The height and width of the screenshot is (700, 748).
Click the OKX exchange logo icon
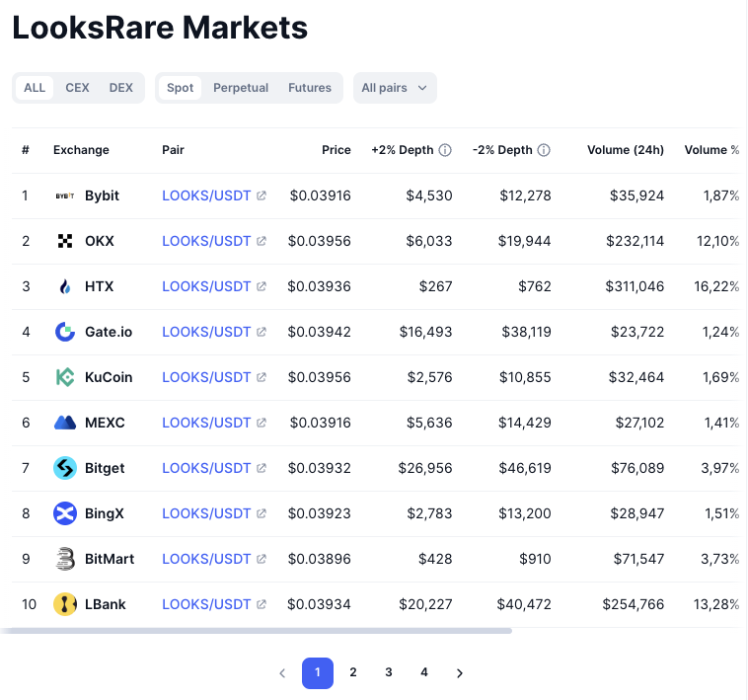(65, 241)
